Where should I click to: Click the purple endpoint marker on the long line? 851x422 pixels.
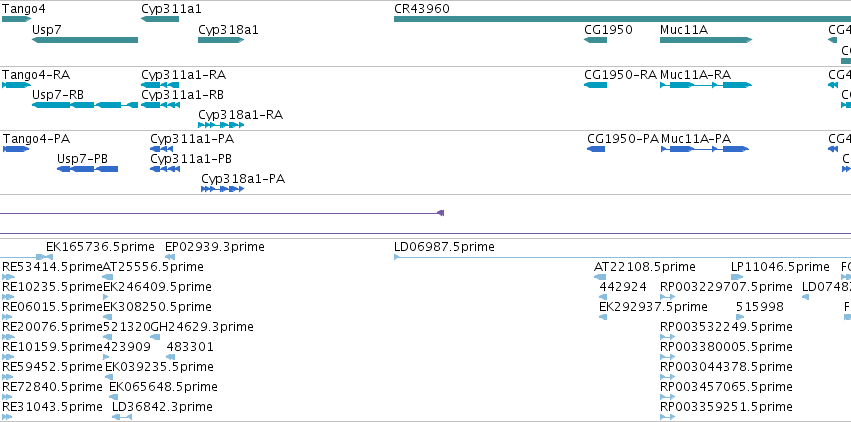click(x=440, y=212)
